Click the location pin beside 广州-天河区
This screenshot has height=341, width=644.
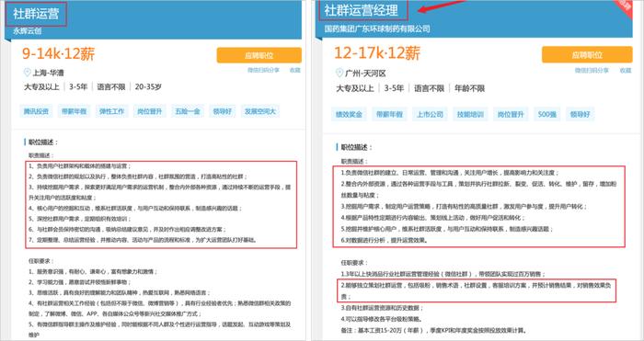[339, 73]
